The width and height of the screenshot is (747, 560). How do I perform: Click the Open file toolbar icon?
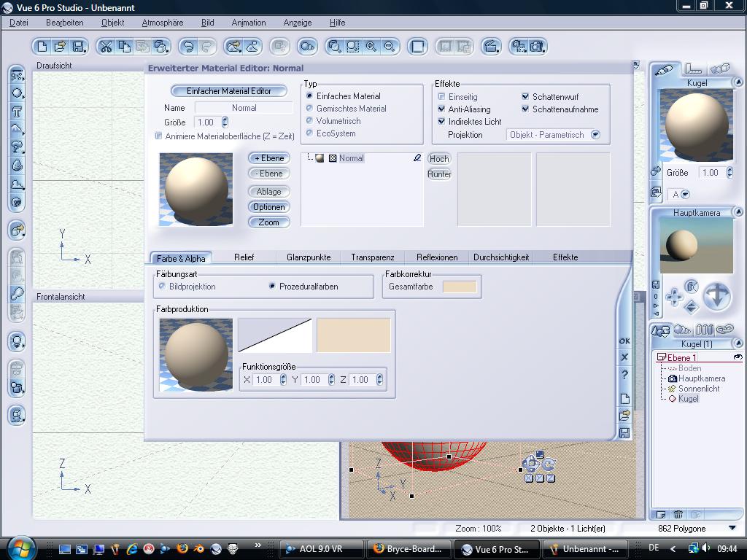[60, 47]
